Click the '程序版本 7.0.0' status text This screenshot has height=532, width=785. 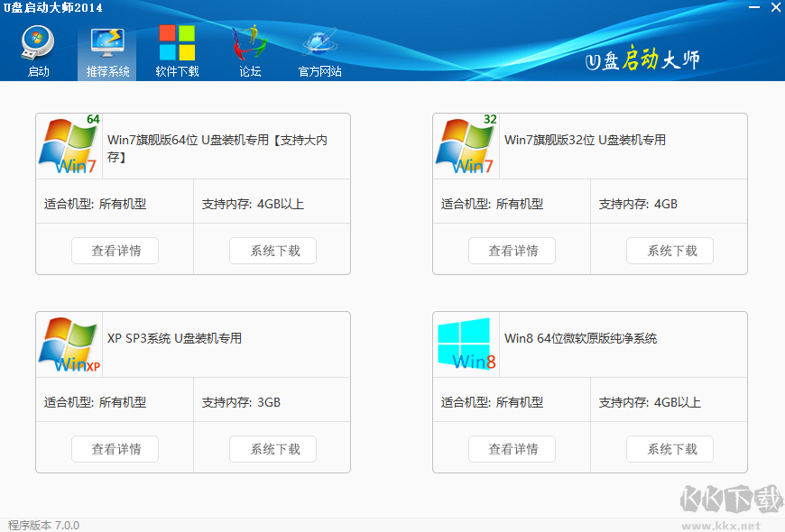pyautogui.click(x=43, y=525)
